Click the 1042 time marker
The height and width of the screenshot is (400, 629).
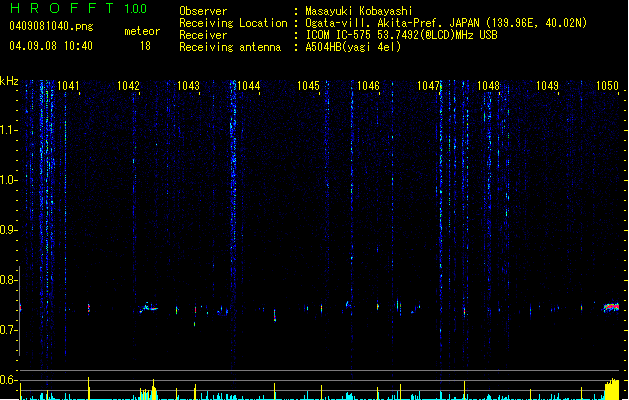pos(128,86)
